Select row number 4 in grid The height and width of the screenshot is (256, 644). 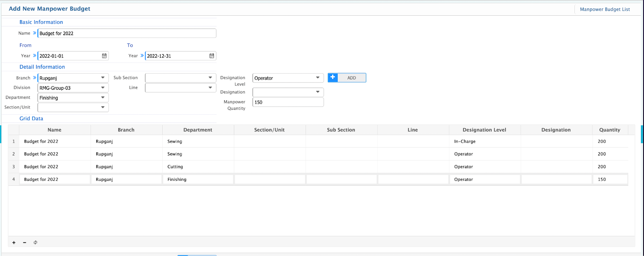coord(14,179)
